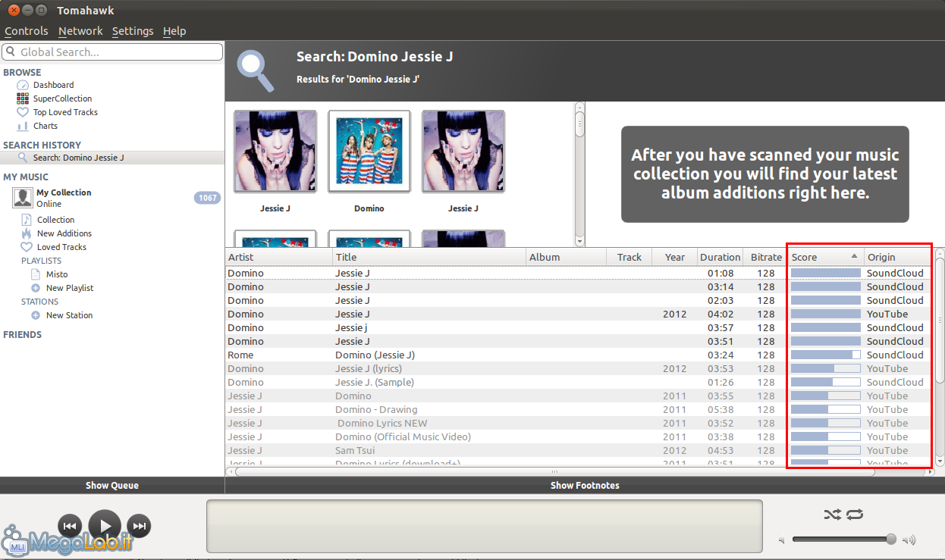
Task: Open the Dashboard page
Action: pos(53,85)
